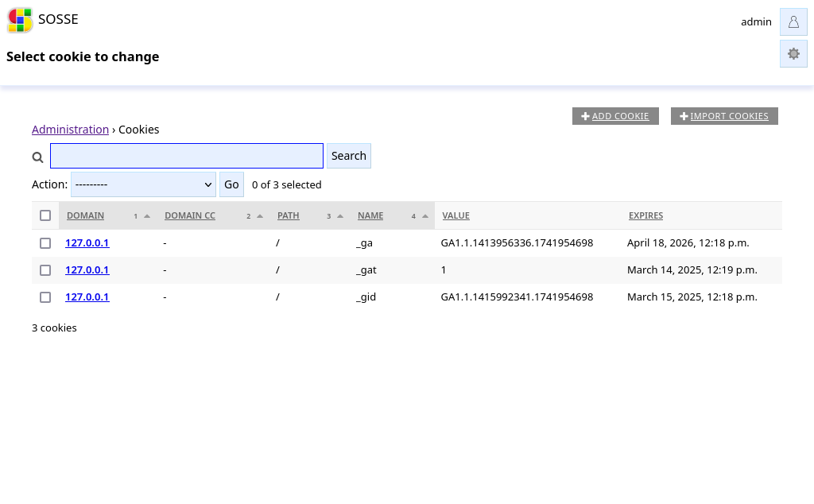Focus the cookie search input field
Image resolution: width=814 pixels, height=504 pixels.
(x=186, y=156)
